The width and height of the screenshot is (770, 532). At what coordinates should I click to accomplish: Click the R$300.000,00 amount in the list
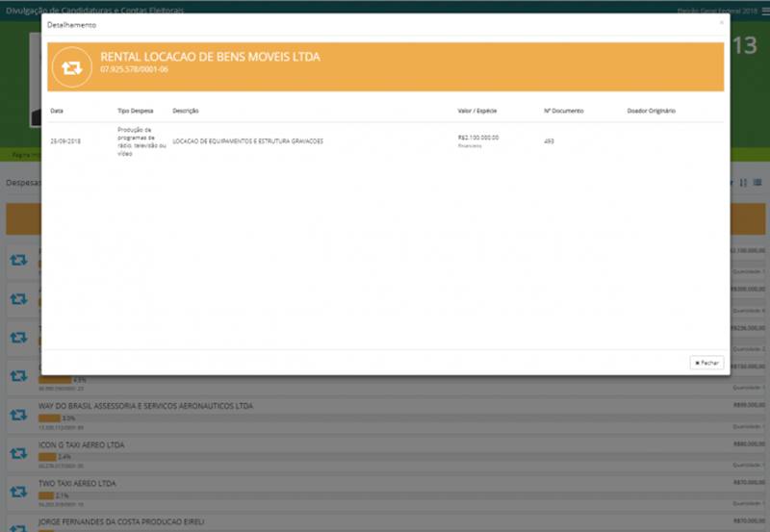748,289
